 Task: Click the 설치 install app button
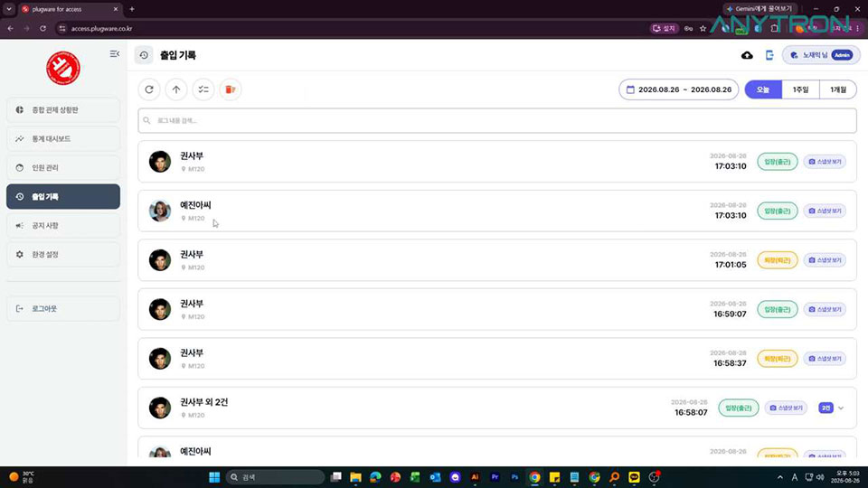coord(665,28)
